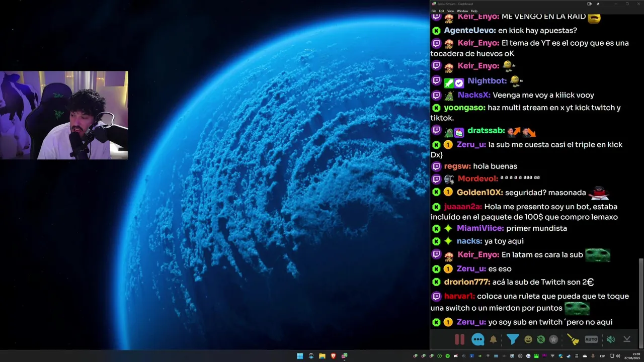Jump to bottom with the down-arrow icon

point(627,339)
